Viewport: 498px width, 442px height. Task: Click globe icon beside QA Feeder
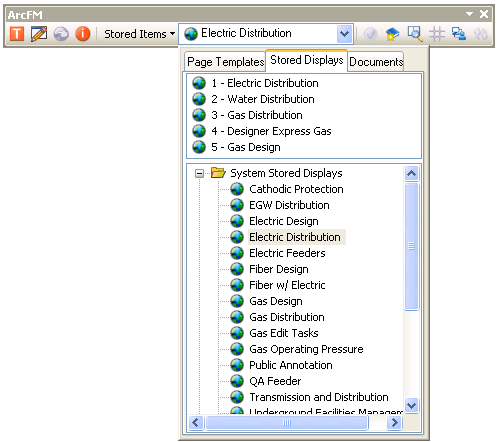pyautogui.click(x=237, y=381)
